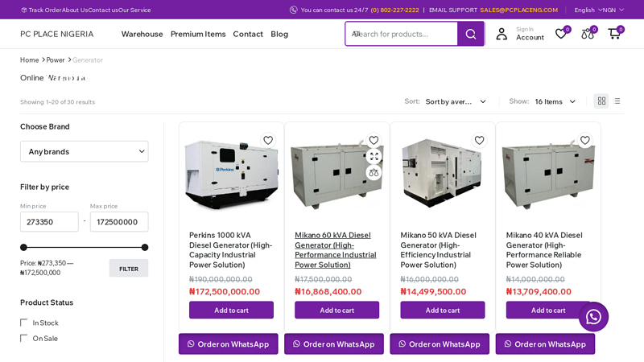This screenshot has height=362, width=644.
Task: Check the In Stock filter
Action: pyautogui.click(x=24, y=323)
